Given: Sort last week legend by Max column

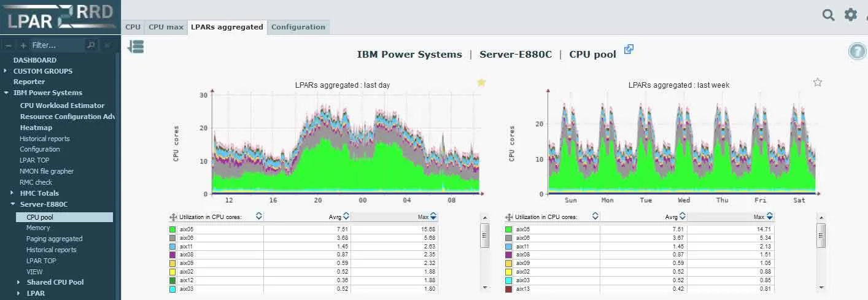Looking at the screenshot, I should click(x=770, y=216).
